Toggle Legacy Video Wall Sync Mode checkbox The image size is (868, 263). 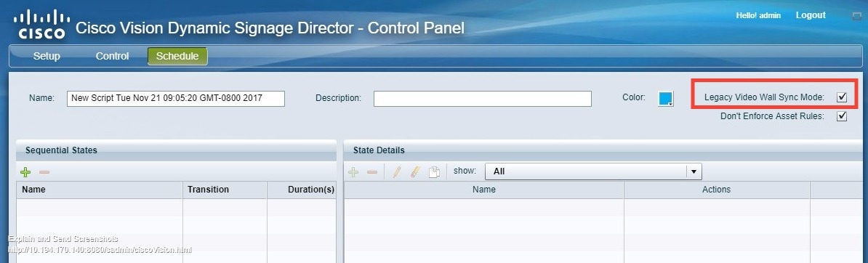(842, 97)
